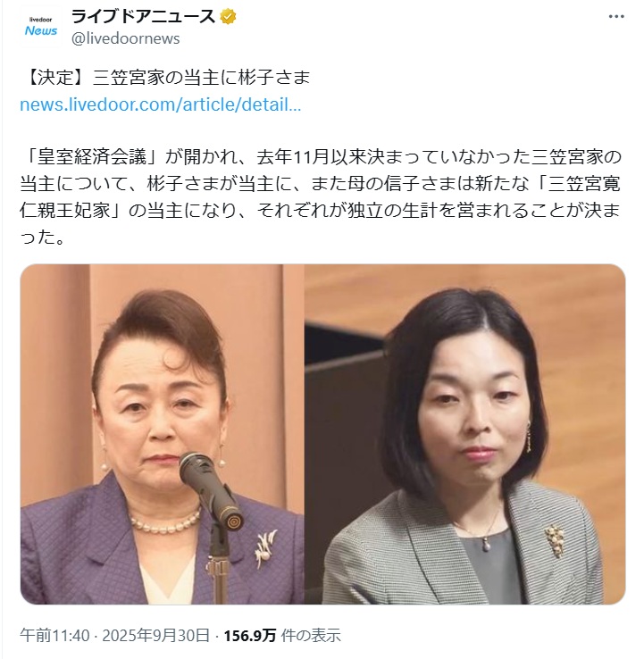Follow the news.livedoor.com article link
Screen dimensions: 644x659
pyautogui.click(x=161, y=104)
